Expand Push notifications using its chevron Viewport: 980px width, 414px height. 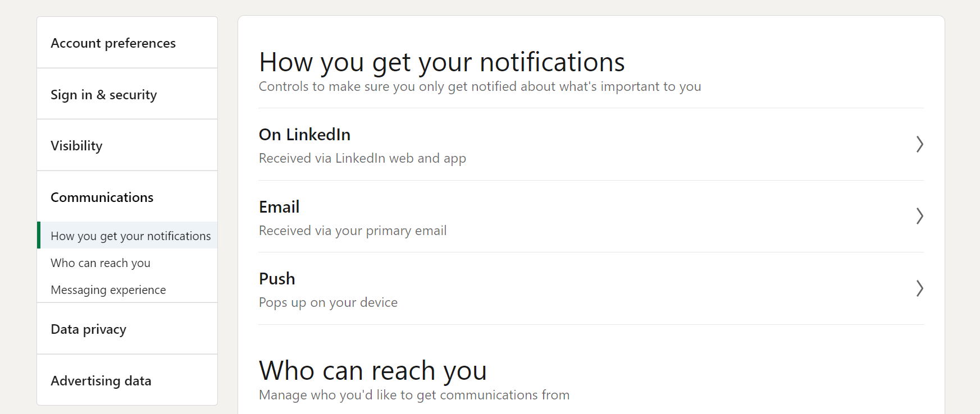(919, 288)
